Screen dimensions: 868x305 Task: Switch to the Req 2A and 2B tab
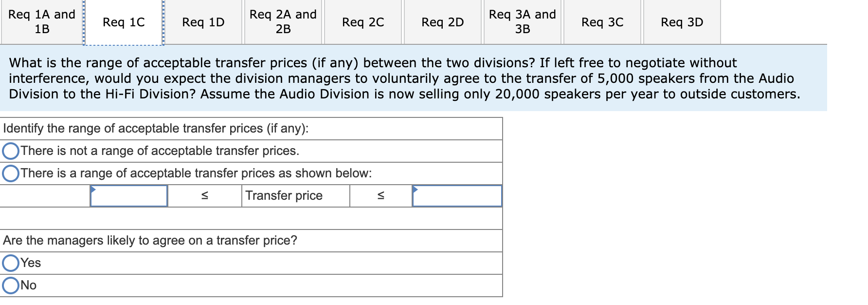(x=282, y=22)
